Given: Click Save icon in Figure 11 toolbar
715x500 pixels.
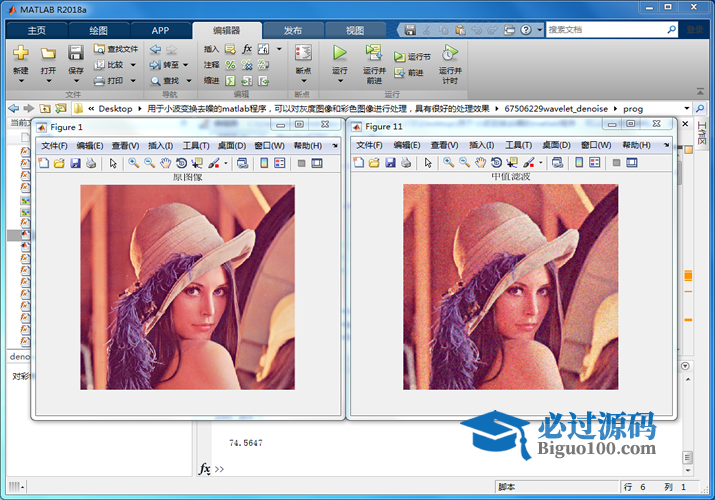Looking at the screenshot, I should [x=391, y=163].
